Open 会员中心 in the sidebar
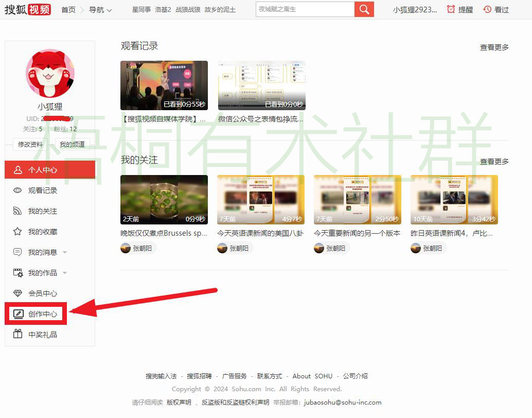532x418 pixels. [42, 293]
